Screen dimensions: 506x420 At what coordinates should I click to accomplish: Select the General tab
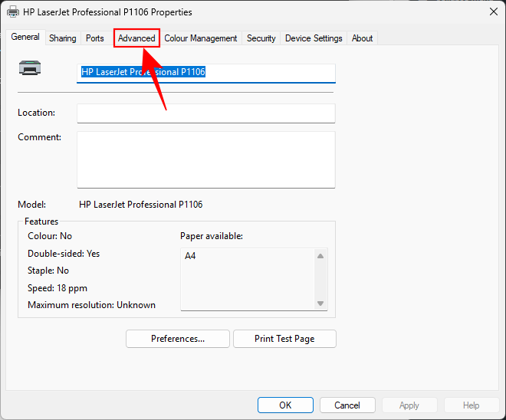(25, 38)
